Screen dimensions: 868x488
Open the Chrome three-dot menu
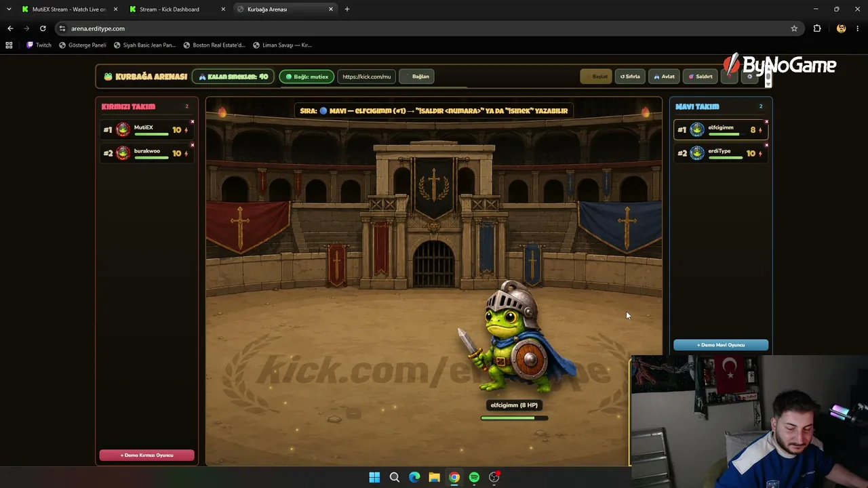click(858, 28)
